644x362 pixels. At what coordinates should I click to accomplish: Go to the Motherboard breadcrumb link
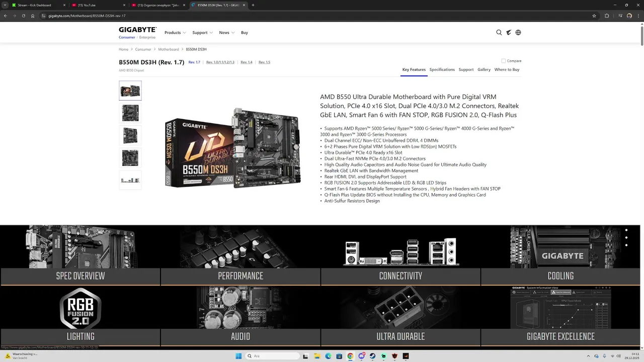[169, 49]
